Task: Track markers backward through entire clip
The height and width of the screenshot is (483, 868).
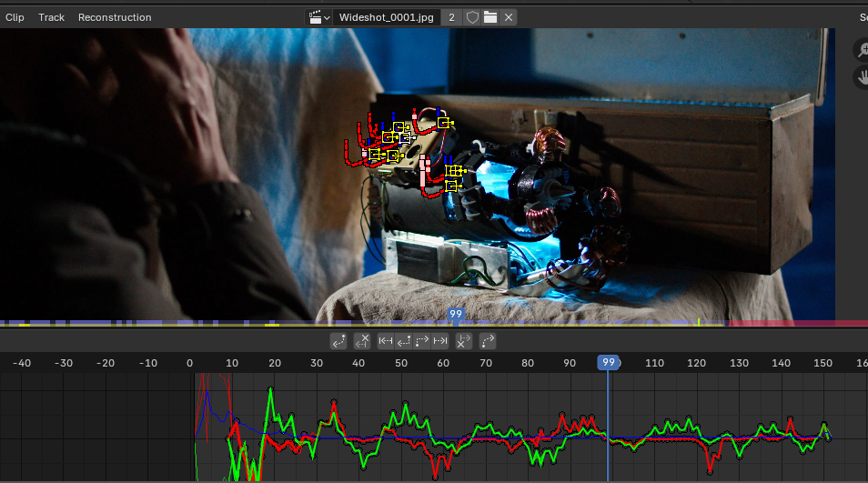Action: pyautogui.click(x=386, y=341)
